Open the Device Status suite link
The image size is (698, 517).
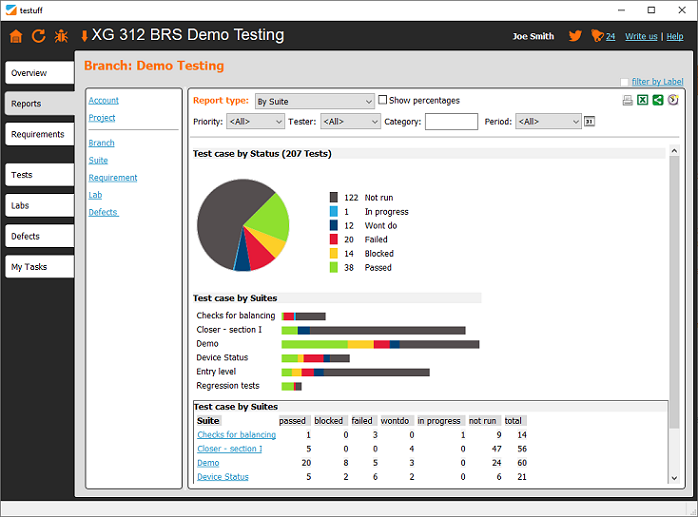pyautogui.click(x=223, y=477)
